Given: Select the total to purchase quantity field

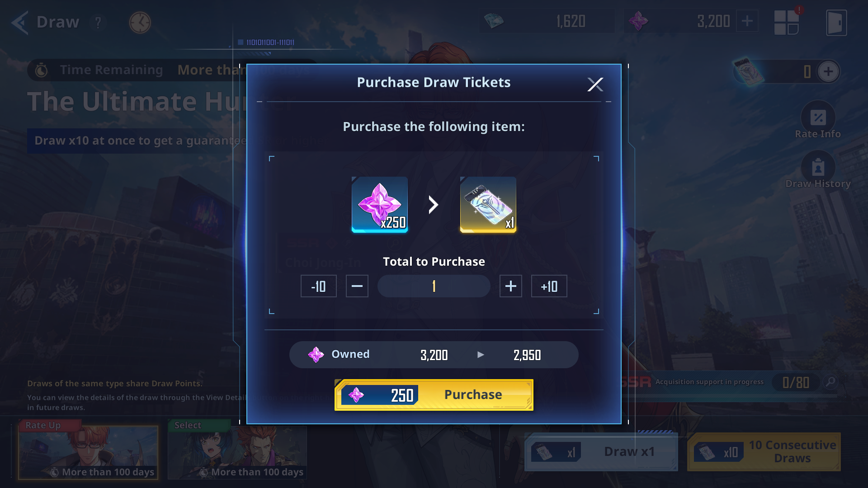Looking at the screenshot, I should 434,286.
